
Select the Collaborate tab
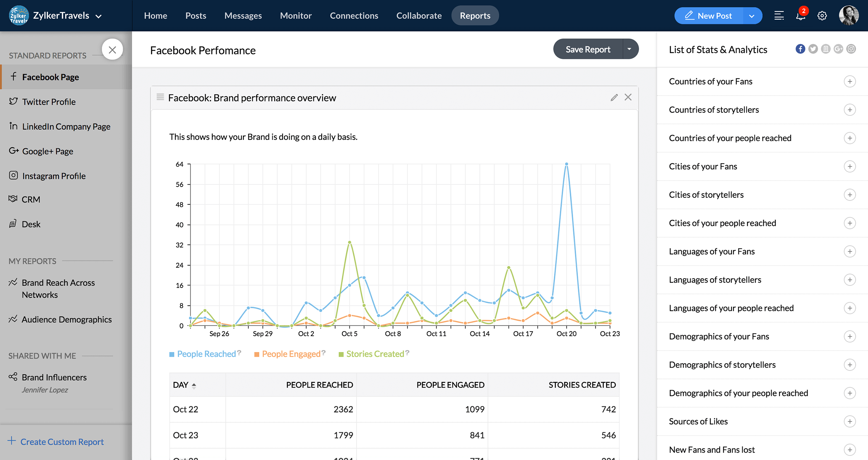419,16
